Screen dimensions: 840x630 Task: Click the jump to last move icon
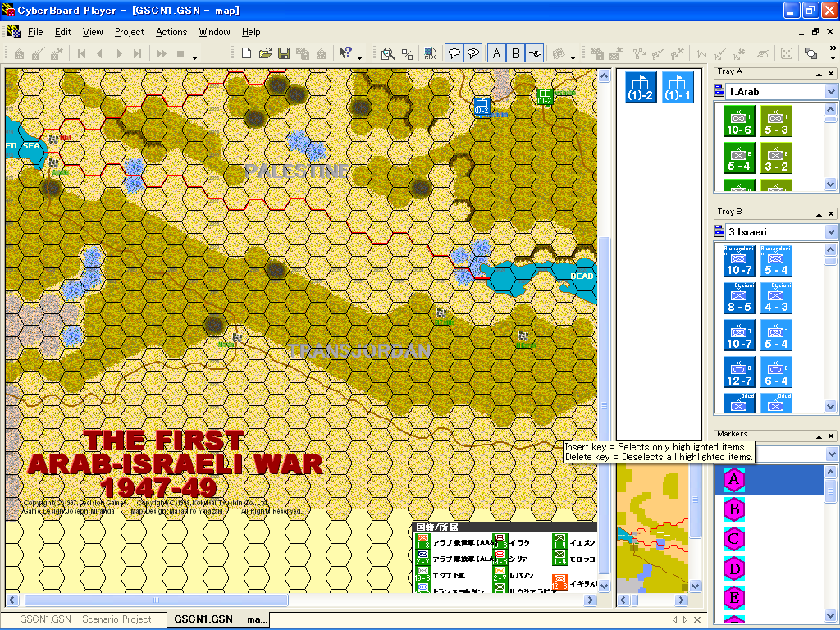[x=137, y=53]
